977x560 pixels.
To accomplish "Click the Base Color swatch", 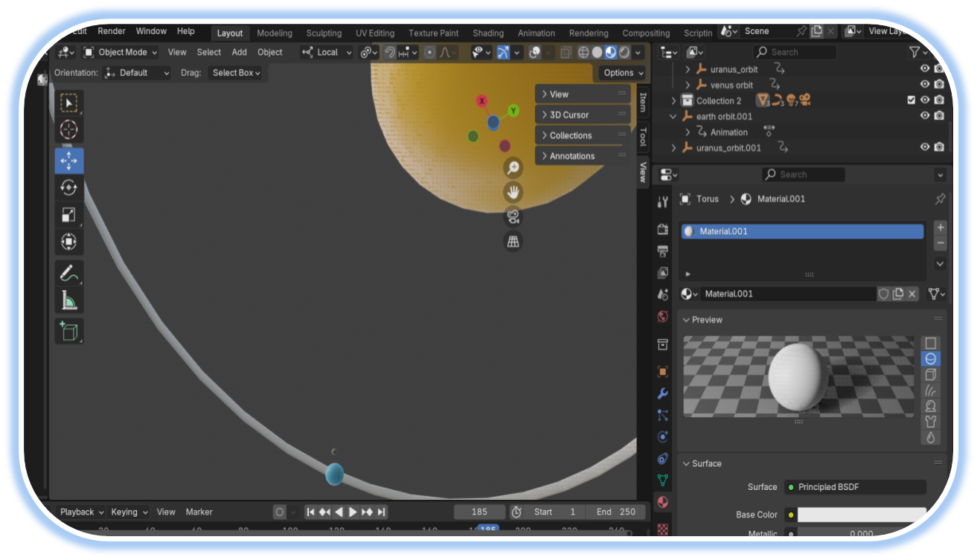I will [862, 515].
